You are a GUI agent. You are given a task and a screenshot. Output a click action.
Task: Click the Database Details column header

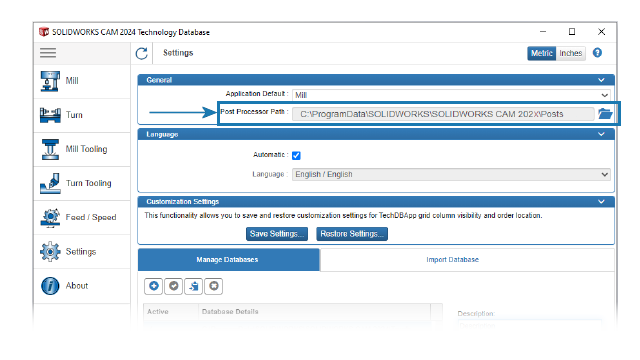314,311
